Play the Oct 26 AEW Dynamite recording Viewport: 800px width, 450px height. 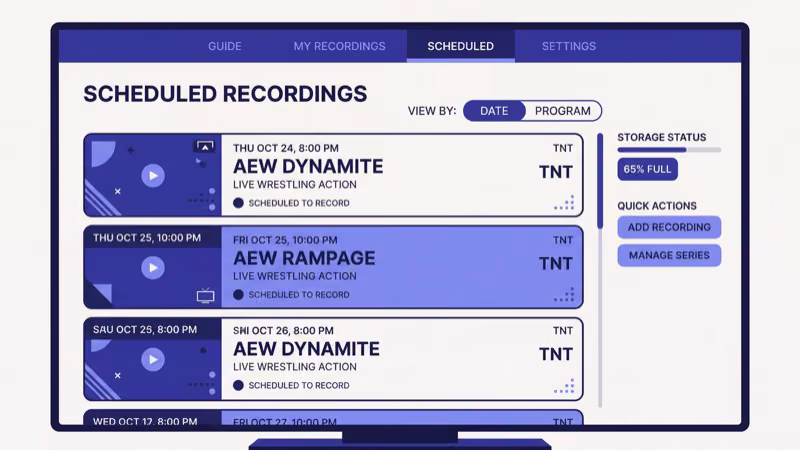click(x=153, y=359)
